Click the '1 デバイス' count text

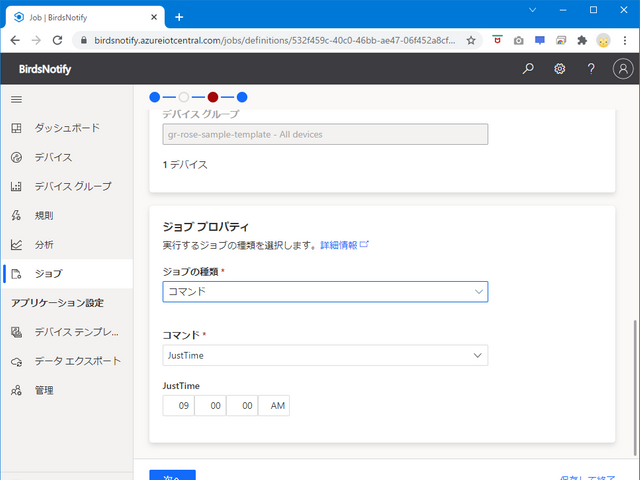[x=185, y=164]
